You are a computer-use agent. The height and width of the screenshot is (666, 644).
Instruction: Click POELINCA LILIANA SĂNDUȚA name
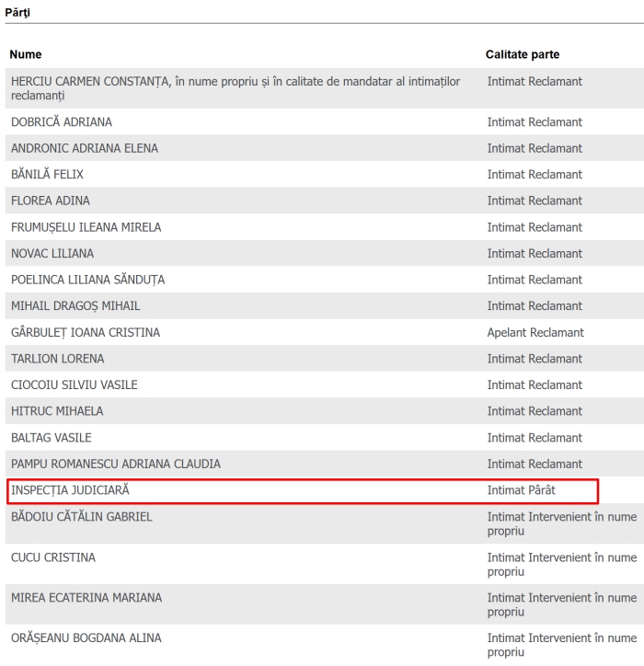click(x=88, y=280)
